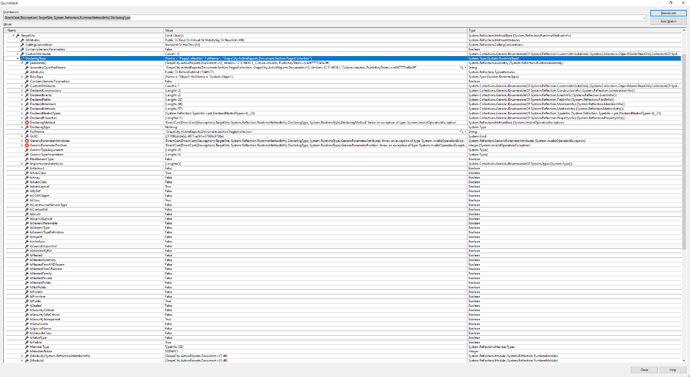
Task: Expand the ImplementedInterfaces node
Action: [22, 164]
